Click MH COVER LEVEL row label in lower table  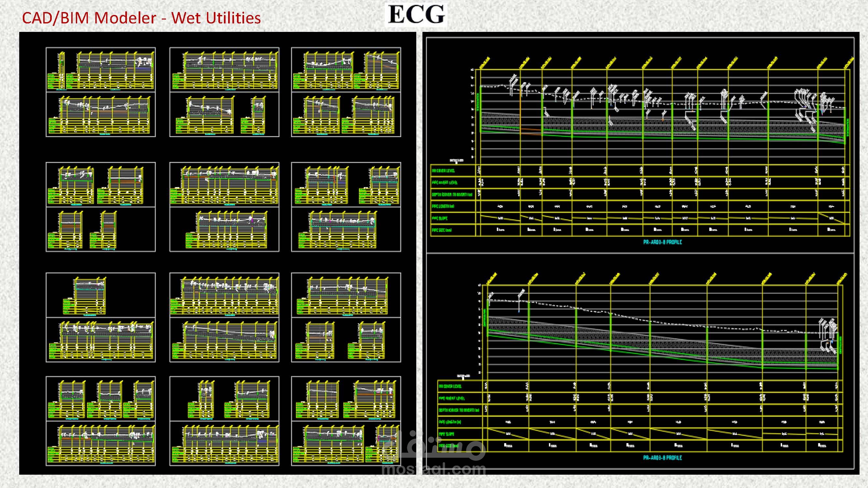point(450,386)
